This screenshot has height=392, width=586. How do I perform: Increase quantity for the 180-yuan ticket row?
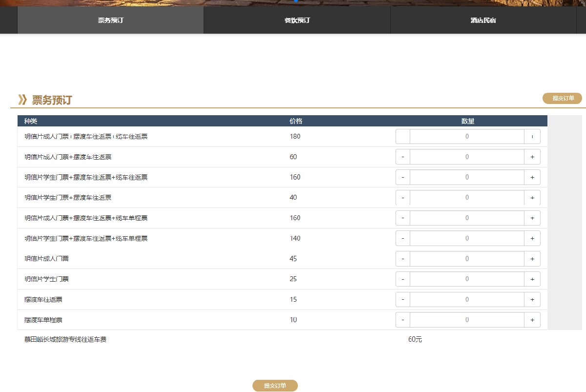532,137
